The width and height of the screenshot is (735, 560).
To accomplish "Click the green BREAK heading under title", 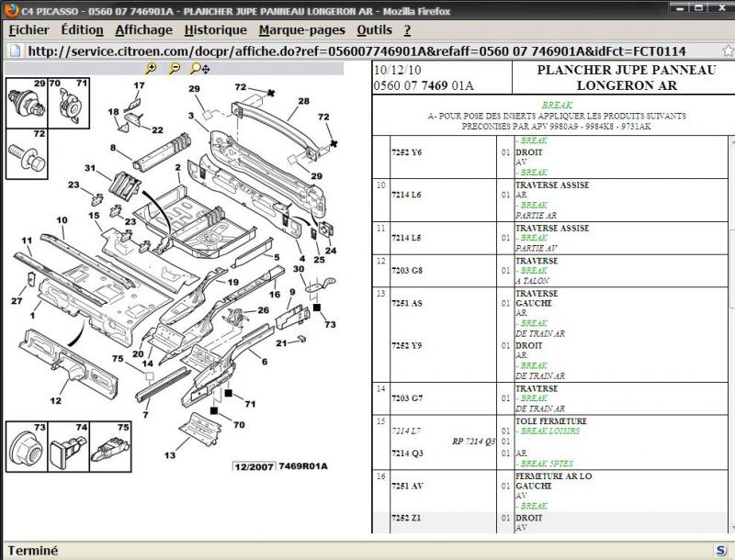I will click(x=557, y=106).
